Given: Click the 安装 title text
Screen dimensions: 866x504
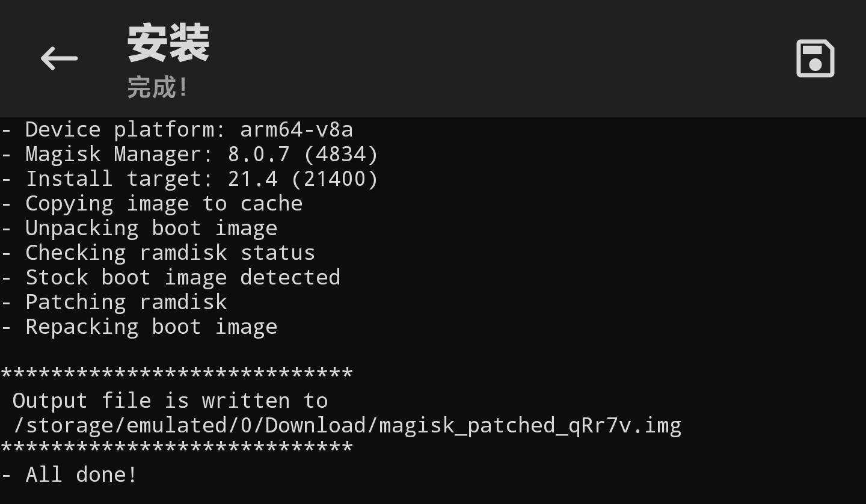Looking at the screenshot, I should [168, 43].
